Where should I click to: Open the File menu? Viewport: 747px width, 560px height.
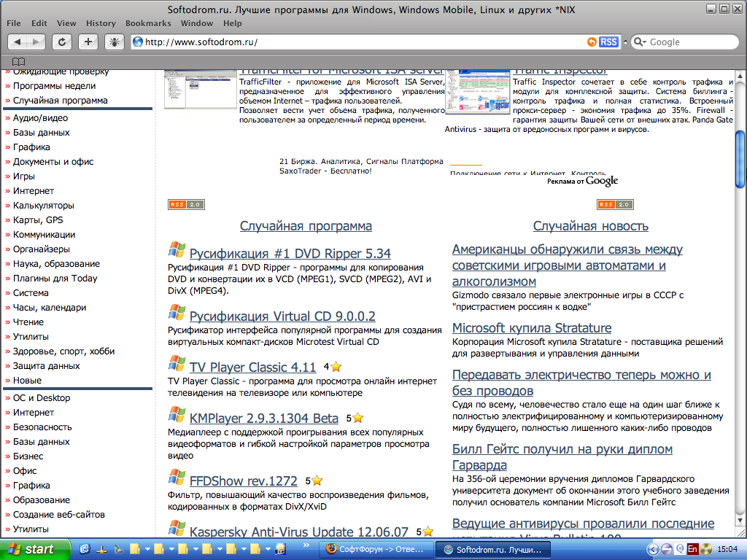click(x=14, y=23)
